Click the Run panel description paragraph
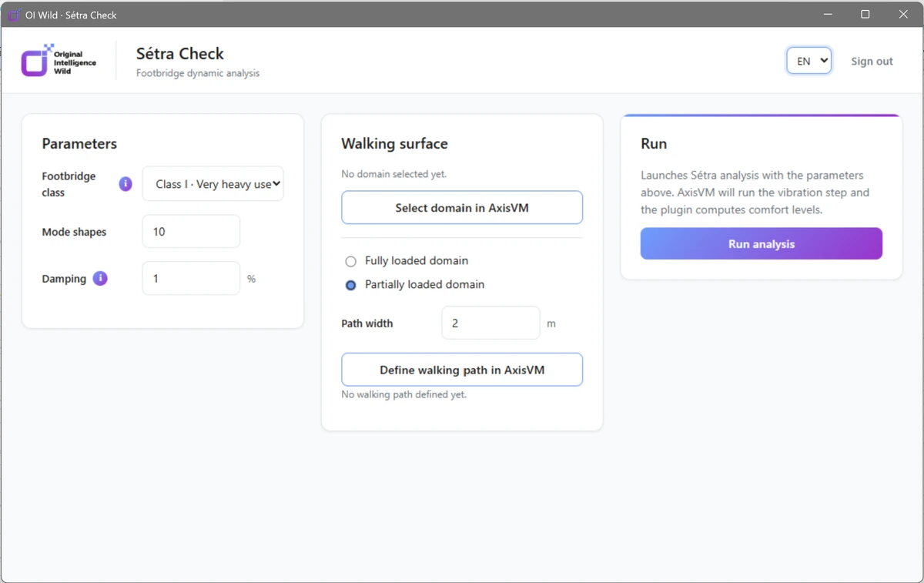 coord(755,193)
